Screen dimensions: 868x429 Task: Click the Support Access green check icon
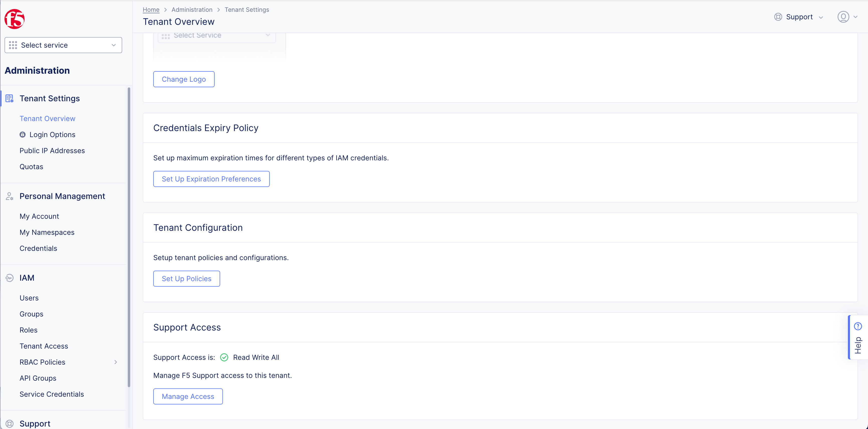click(224, 357)
